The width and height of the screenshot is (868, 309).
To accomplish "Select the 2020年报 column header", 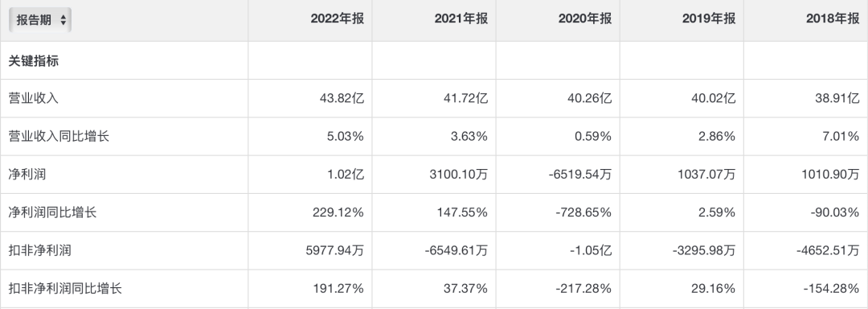I will [585, 19].
